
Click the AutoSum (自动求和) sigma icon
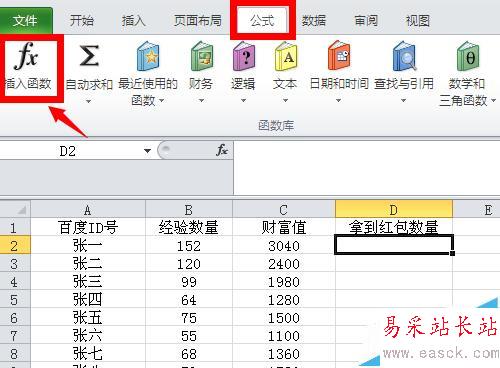[x=89, y=56]
